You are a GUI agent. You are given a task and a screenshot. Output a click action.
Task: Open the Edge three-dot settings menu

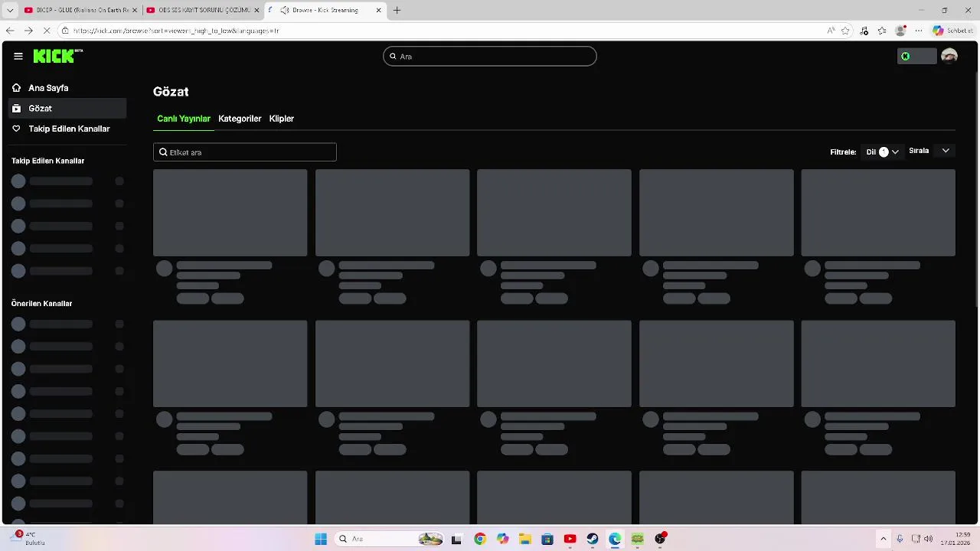(919, 31)
